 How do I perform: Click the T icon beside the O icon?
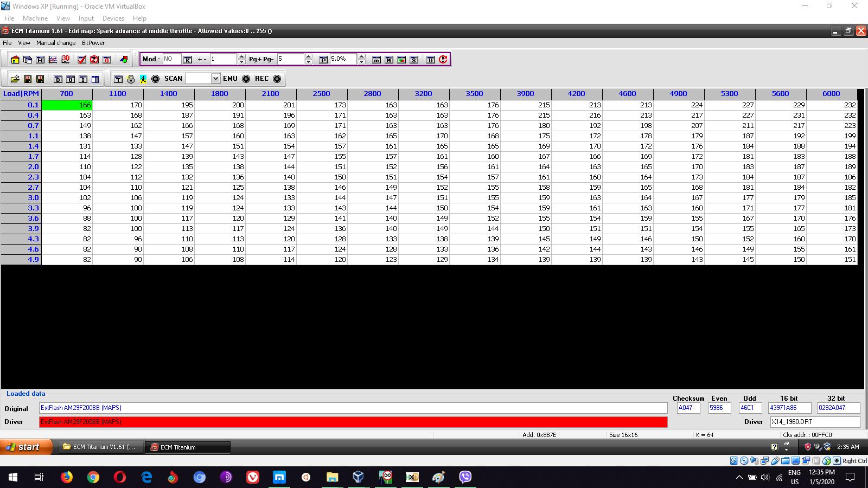point(83,79)
